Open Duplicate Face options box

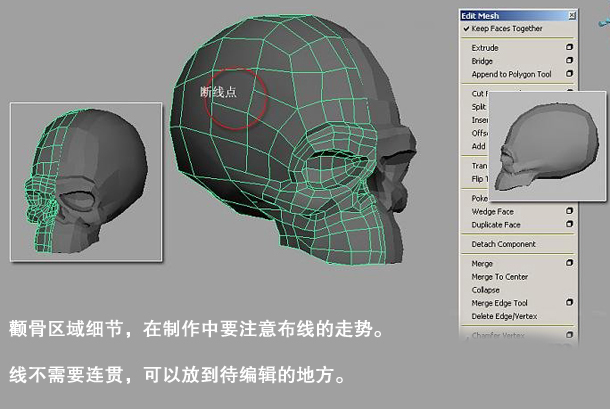[x=569, y=224]
